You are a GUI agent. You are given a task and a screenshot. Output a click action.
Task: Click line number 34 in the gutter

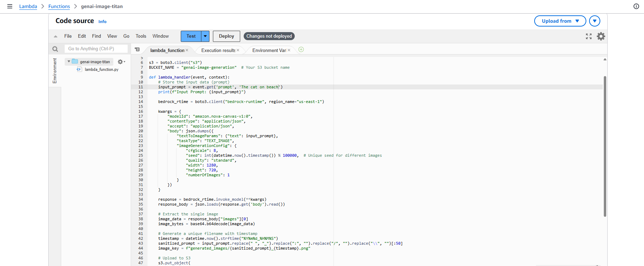[141, 199]
